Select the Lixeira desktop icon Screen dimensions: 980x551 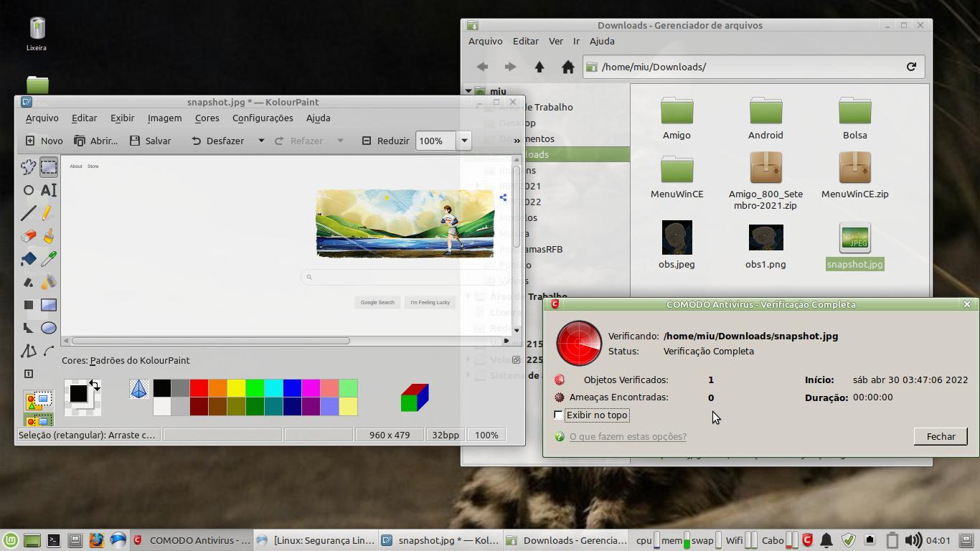[37, 34]
